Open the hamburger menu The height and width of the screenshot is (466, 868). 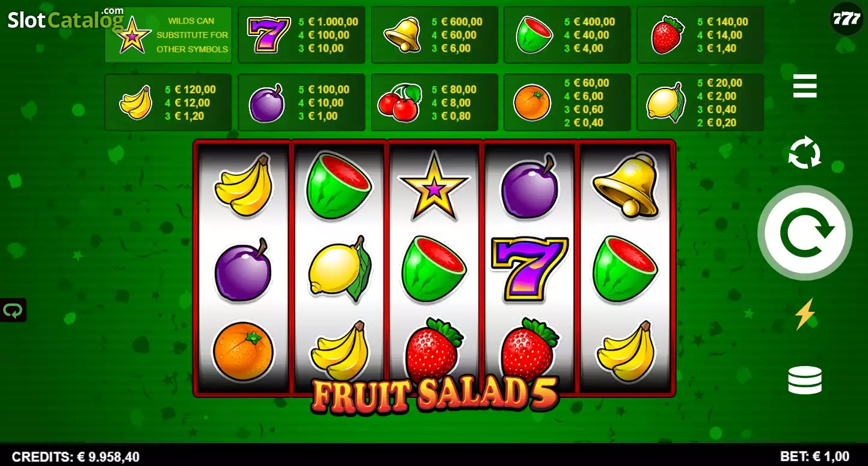[x=805, y=86]
